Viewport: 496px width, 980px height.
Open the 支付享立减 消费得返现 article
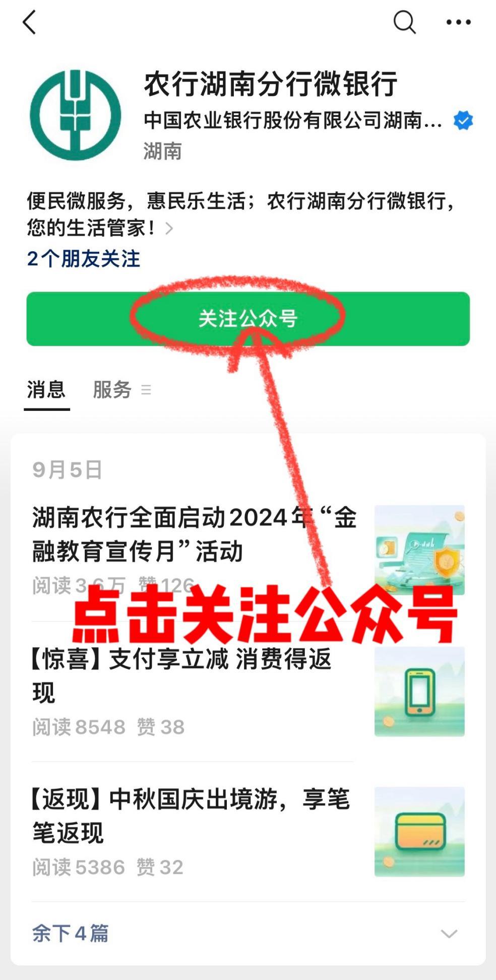tap(181, 676)
